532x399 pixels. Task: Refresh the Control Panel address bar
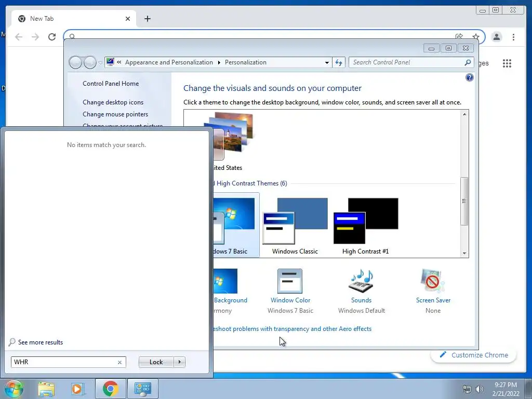click(339, 62)
